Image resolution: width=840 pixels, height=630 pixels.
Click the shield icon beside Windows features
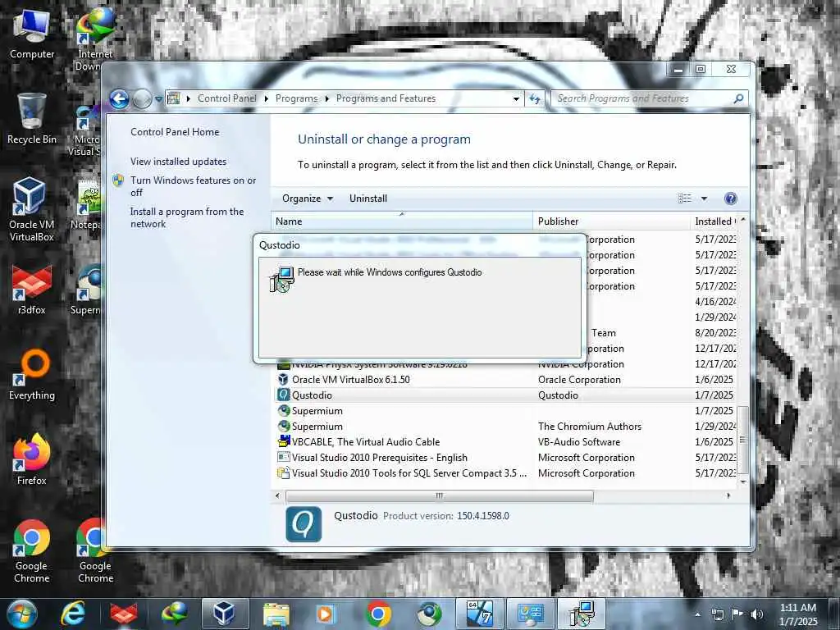pos(118,180)
